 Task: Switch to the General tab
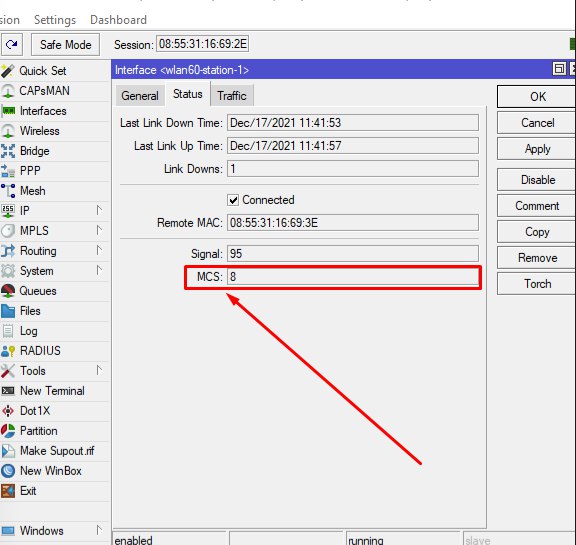140,96
